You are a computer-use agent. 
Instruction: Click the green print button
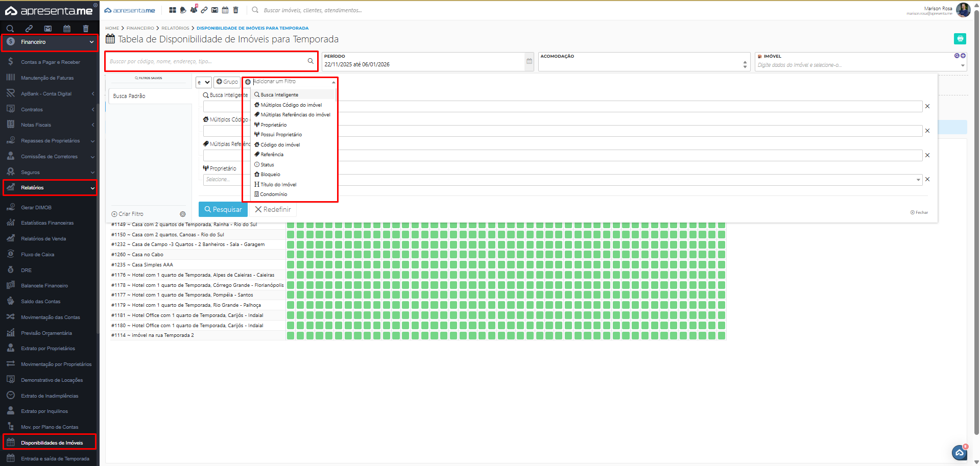pyautogui.click(x=960, y=39)
